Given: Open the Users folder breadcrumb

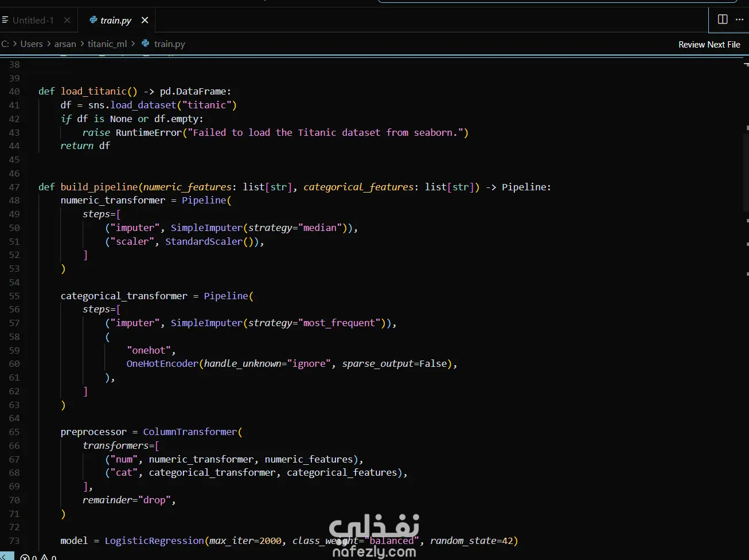Looking at the screenshot, I should [32, 44].
